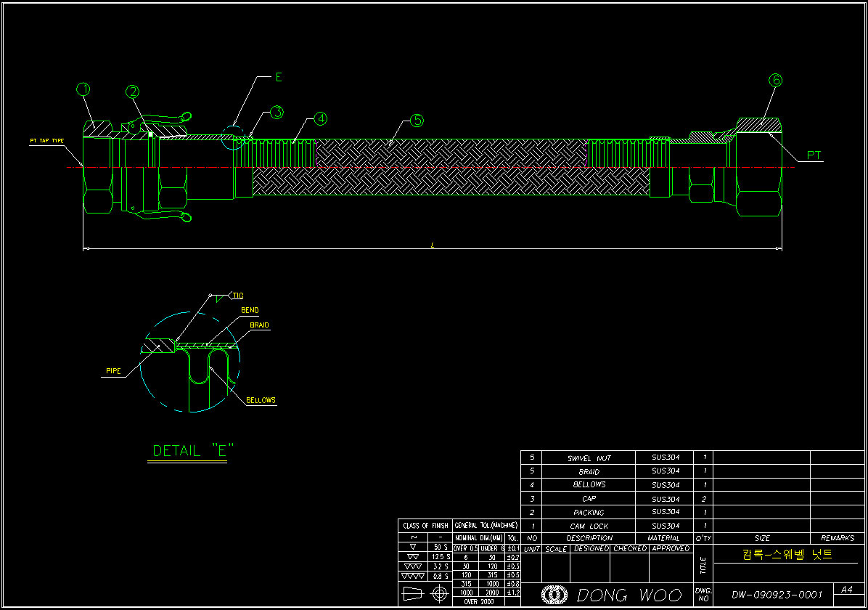Click the vertical 'TITLE' label cell

pyautogui.click(x=703, y=566)
